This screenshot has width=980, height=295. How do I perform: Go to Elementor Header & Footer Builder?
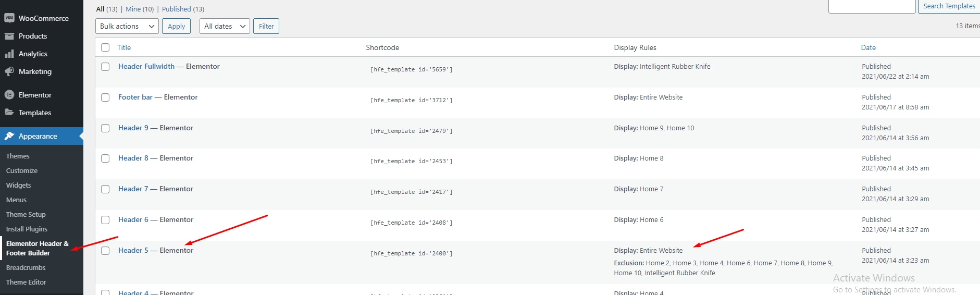pos(37,248)
